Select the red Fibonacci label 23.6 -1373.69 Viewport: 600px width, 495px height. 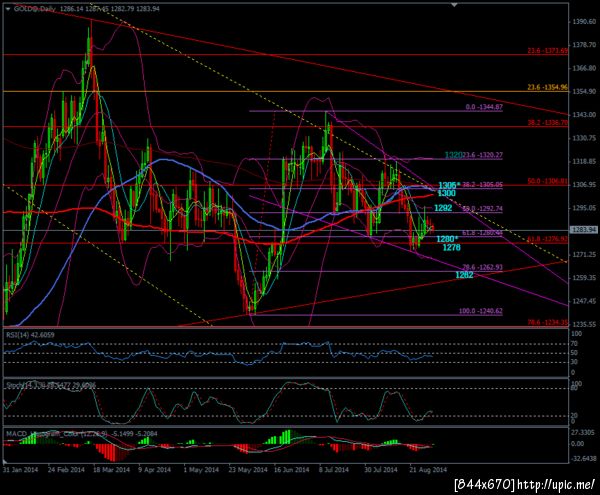[x=548, y=50]
